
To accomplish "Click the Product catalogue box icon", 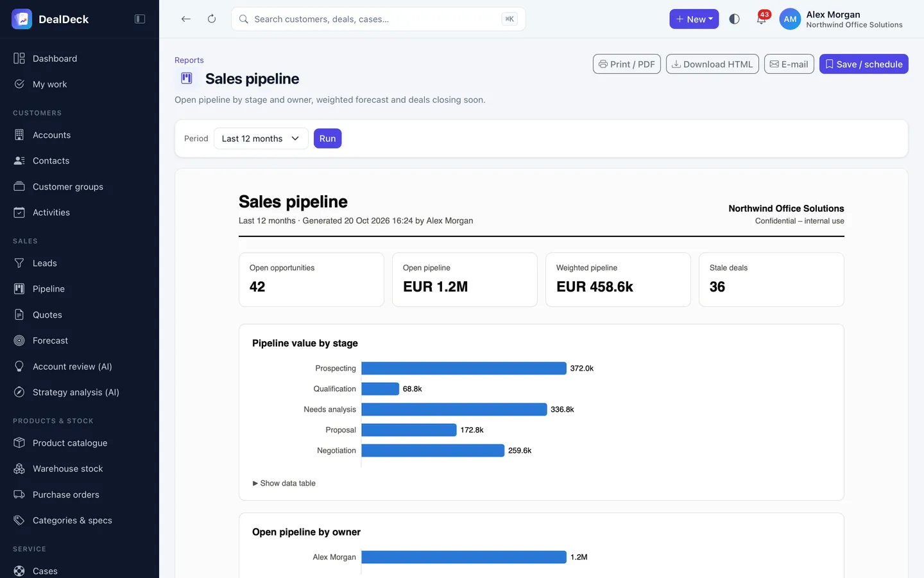I will (x=19, y=443).
